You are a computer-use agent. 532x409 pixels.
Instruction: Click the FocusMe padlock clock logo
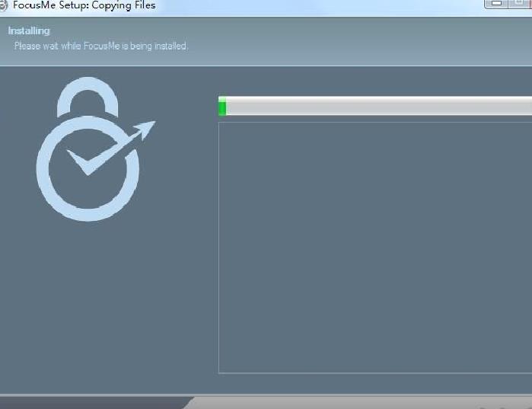tap(96, 149)
